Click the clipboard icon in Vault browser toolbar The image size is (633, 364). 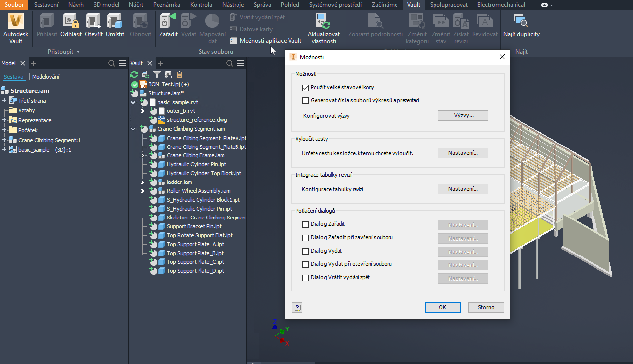180,74
